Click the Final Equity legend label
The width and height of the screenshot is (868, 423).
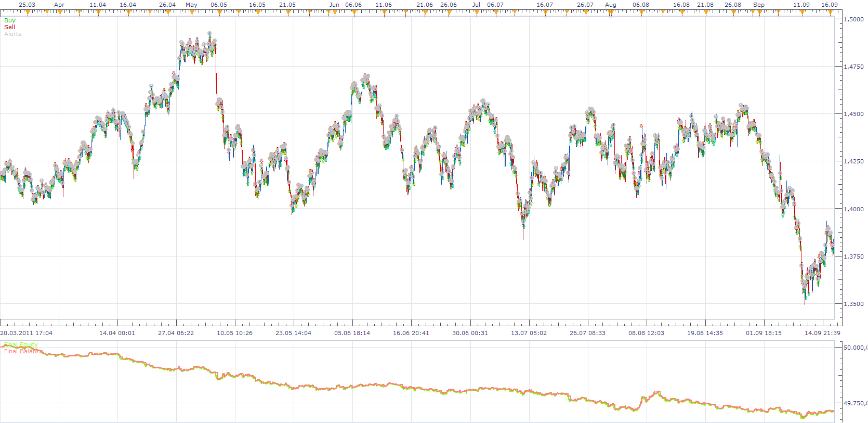tap(21, 344)
